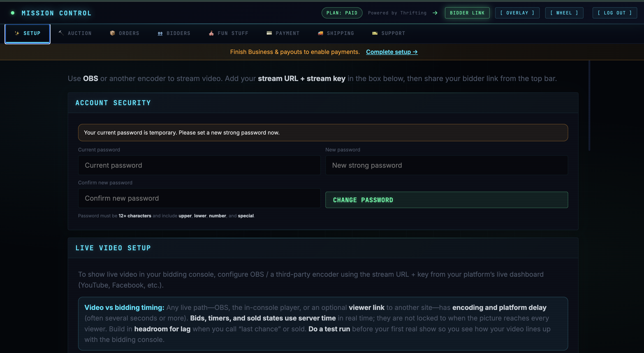Image resolution: width=644 pixels, height=353 pixels.
Task: Click the Confirm new password field
Action: coord(199,198)
